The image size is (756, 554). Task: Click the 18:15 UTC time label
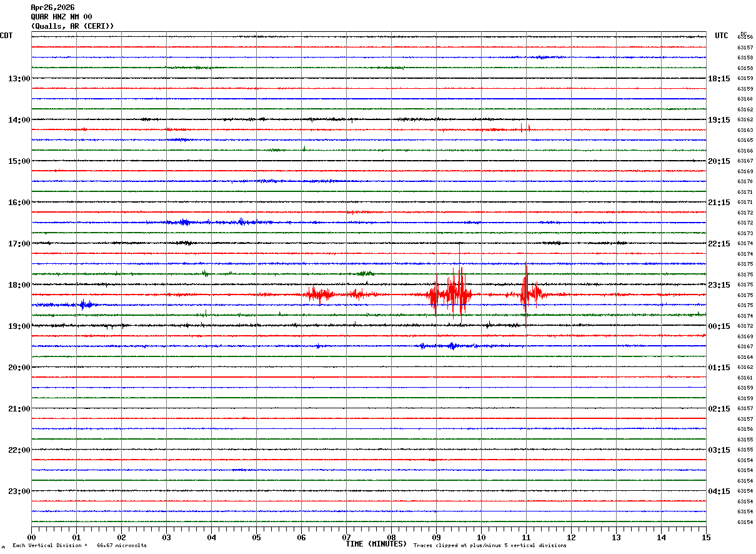point(719,79)
